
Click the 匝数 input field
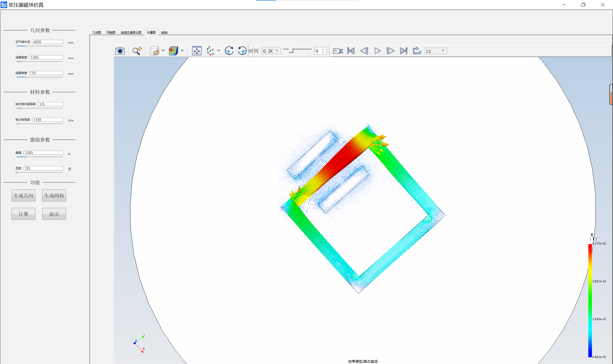click(44, 168)
